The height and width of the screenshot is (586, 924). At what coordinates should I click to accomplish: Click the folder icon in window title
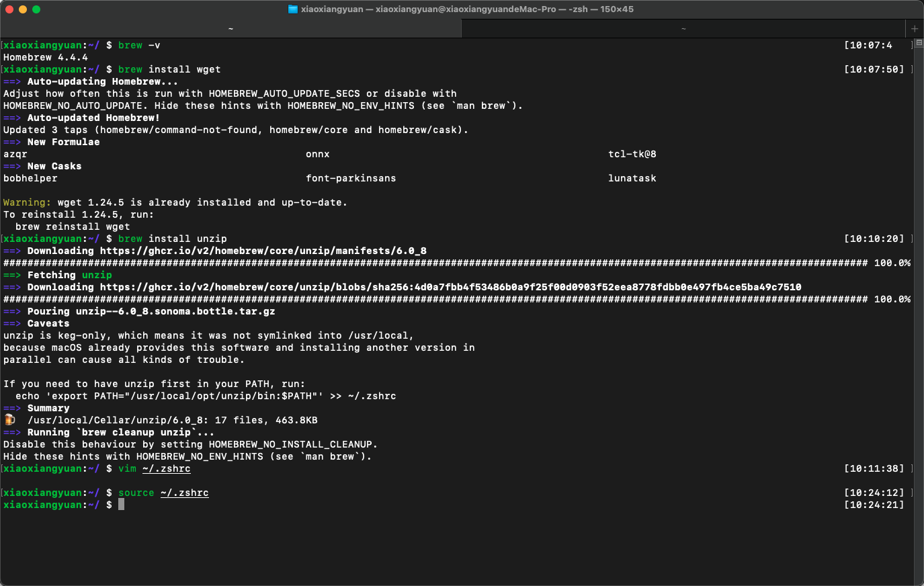(x=293, y=9)
